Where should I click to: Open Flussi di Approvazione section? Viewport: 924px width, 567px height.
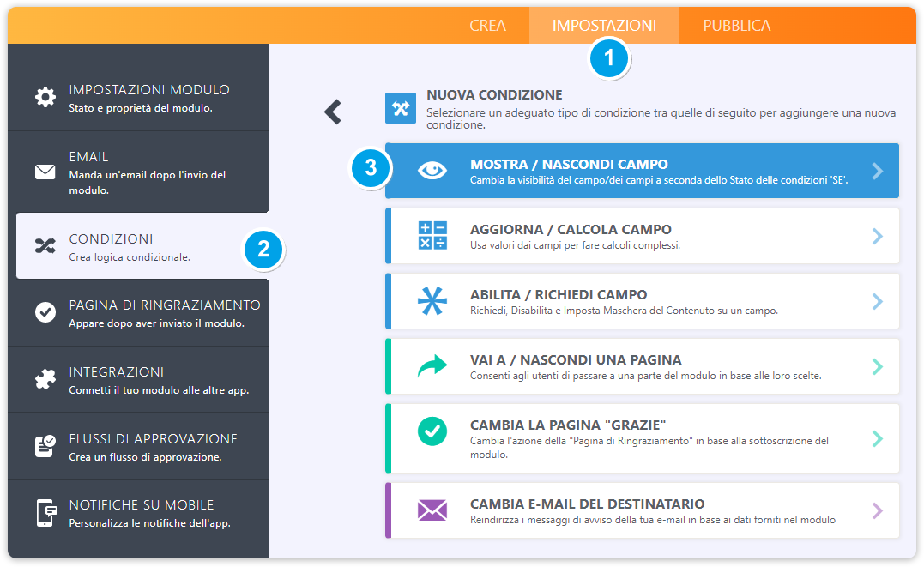coord(138,446)
